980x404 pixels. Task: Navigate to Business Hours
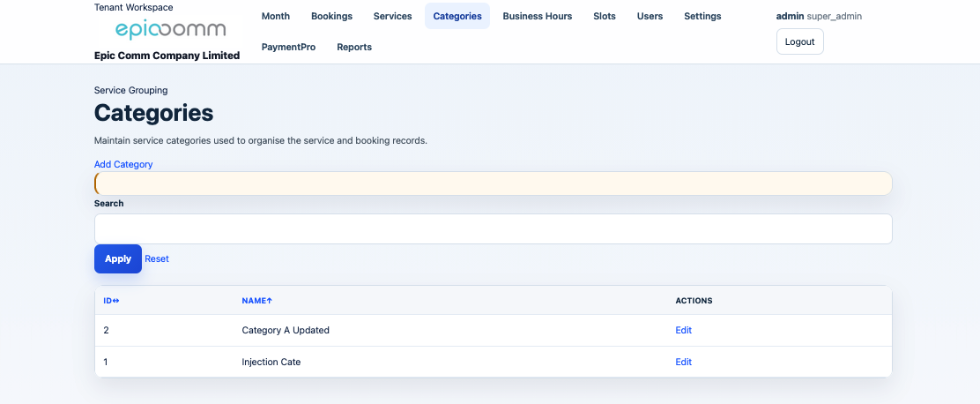click(537, 16)
